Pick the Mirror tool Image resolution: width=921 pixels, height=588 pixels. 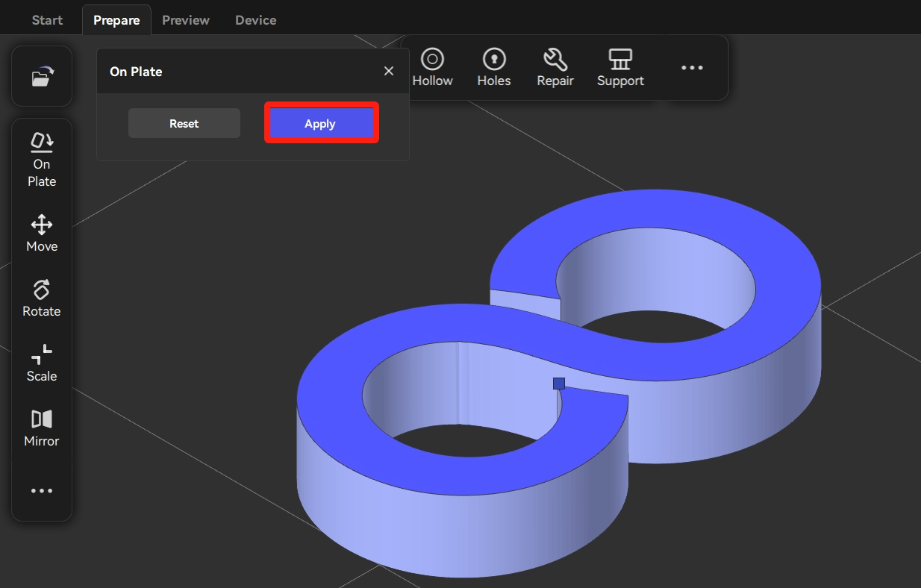point(42,428)
